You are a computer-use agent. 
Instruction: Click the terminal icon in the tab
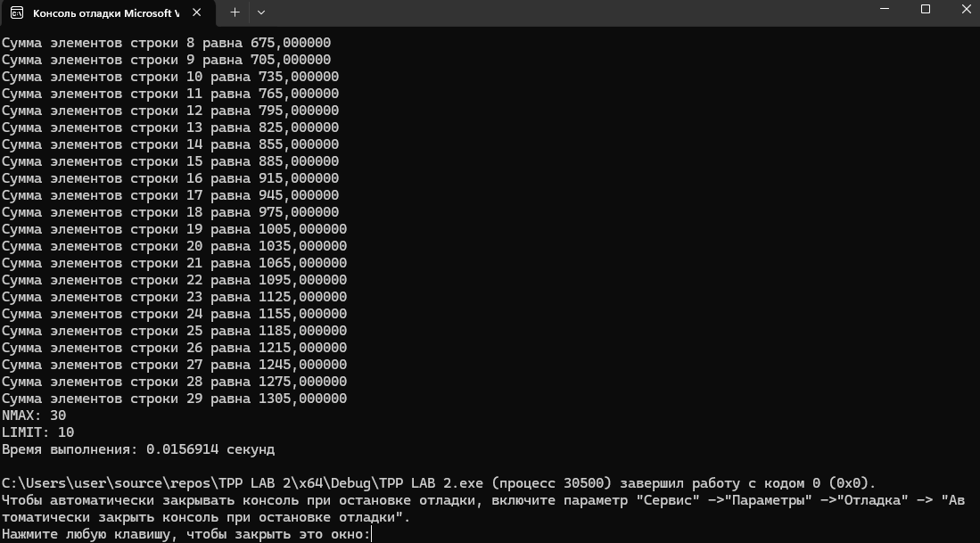(x=17, y=13)
